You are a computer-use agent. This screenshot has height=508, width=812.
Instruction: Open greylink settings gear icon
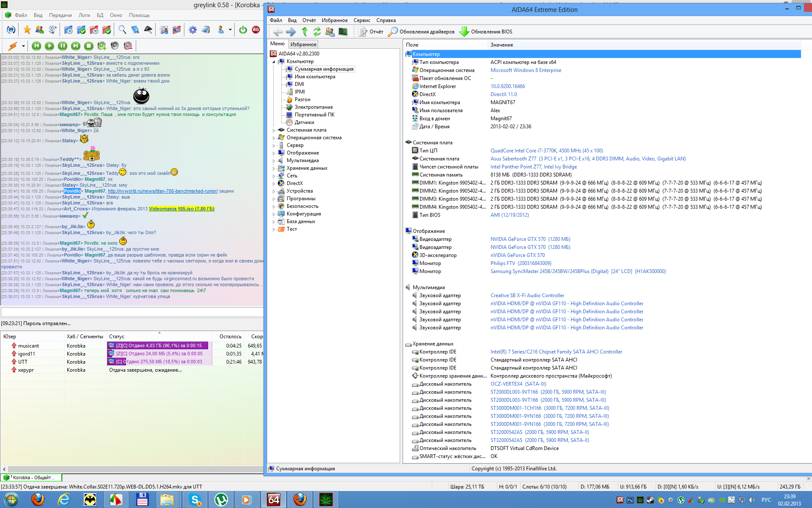(193, 30)
